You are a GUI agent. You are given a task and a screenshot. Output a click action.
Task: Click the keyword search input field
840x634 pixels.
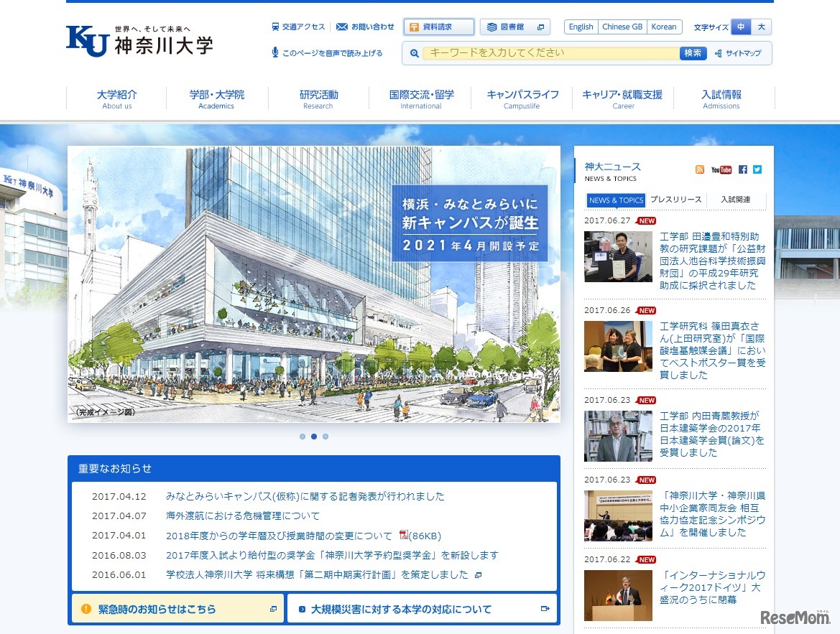tap(551, 53)
